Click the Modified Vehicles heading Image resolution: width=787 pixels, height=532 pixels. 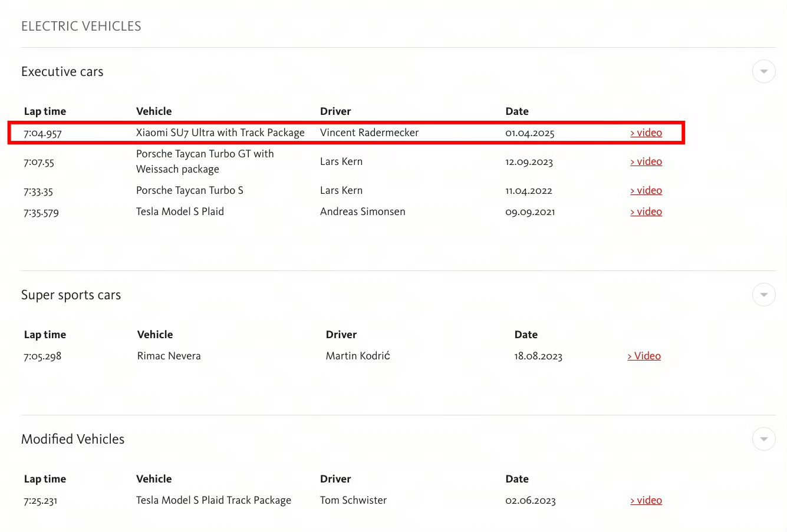(x=73, y=440)
